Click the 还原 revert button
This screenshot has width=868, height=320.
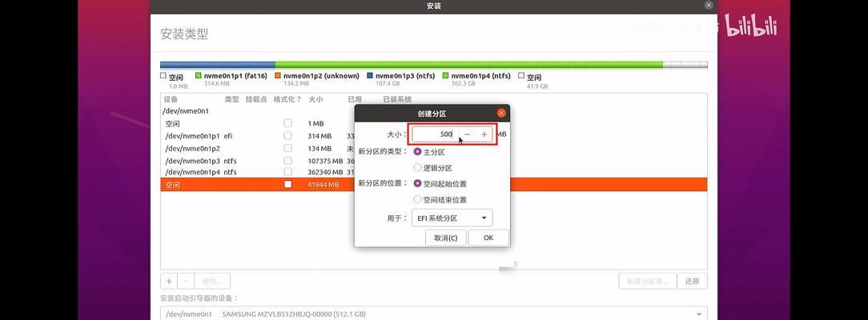tap(693, 281)
